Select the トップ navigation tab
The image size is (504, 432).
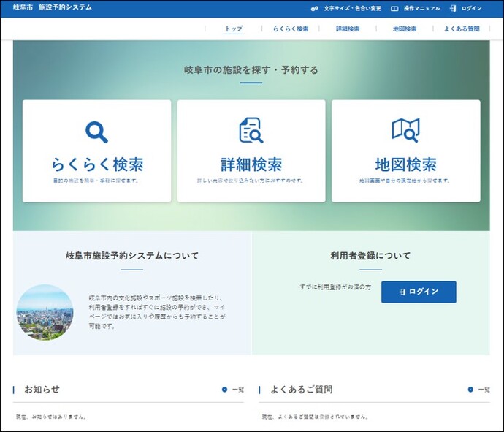233,29
